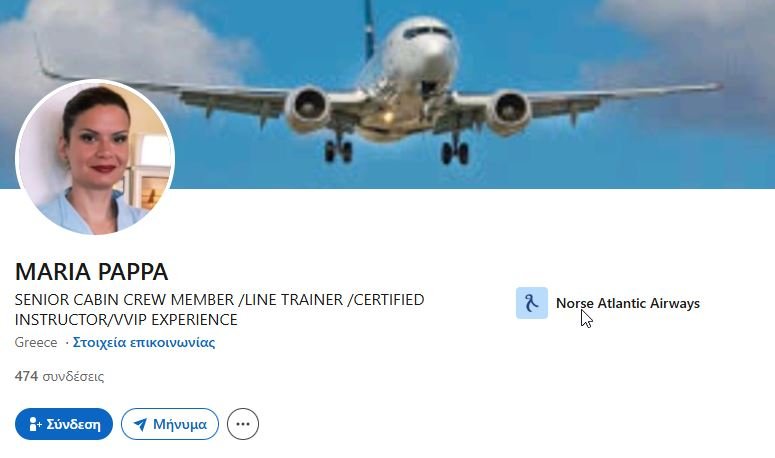This screenshot has width=775, height=458.
Task: Click the airplane's left engine in banner
Action: coord(307,109)
